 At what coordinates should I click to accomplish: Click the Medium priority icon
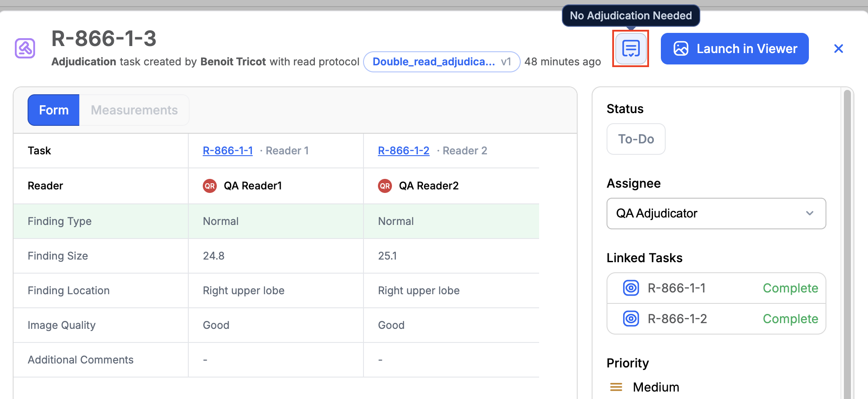(616, 387)
